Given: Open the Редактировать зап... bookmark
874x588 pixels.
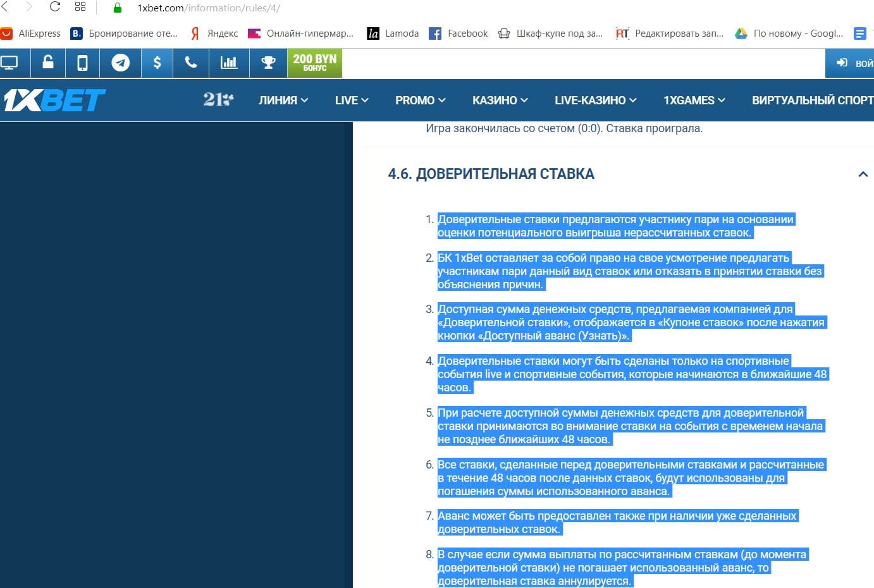Looking at the screenshot, I should 670,34.
